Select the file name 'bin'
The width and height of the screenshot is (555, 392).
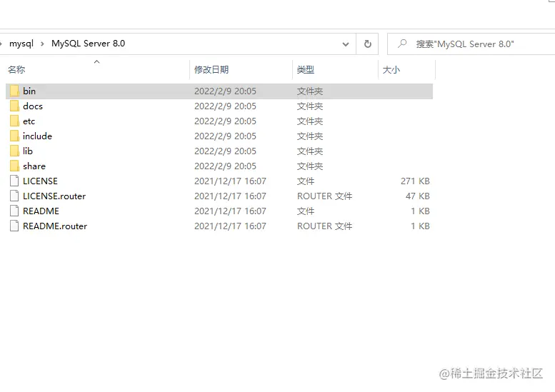point(29,91)
